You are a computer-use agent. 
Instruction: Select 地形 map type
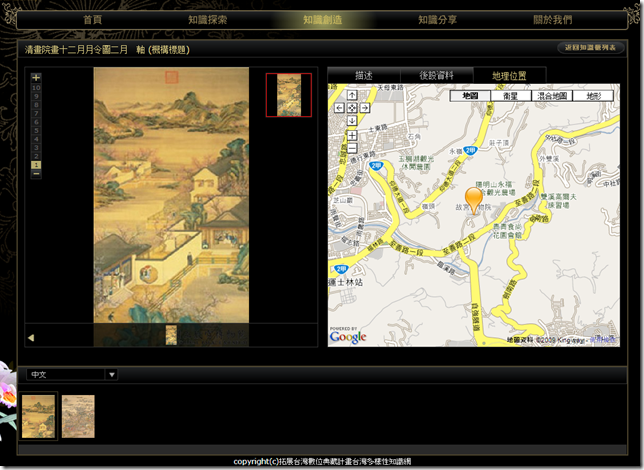(593, 96)
